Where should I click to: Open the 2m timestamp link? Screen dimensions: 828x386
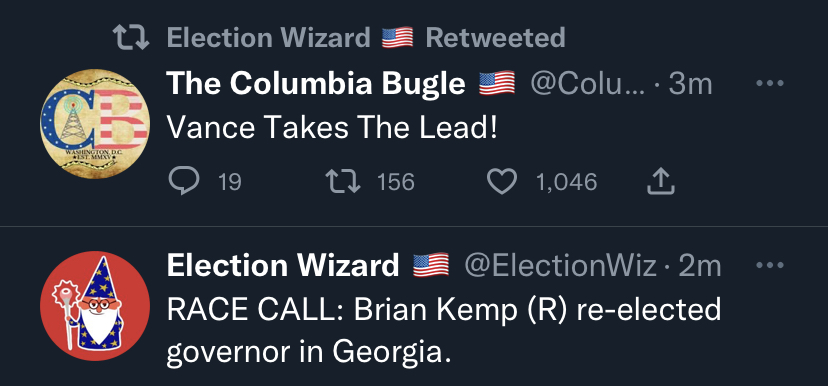700,265
